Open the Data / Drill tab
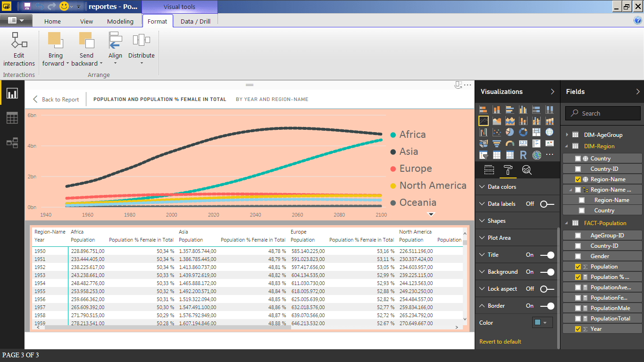 pos(195,21)
